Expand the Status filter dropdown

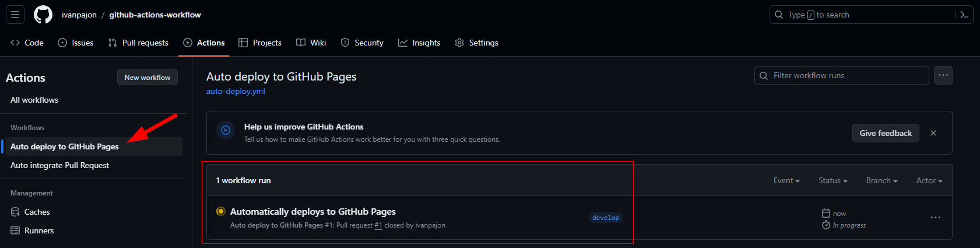click(x=833, y=180)
